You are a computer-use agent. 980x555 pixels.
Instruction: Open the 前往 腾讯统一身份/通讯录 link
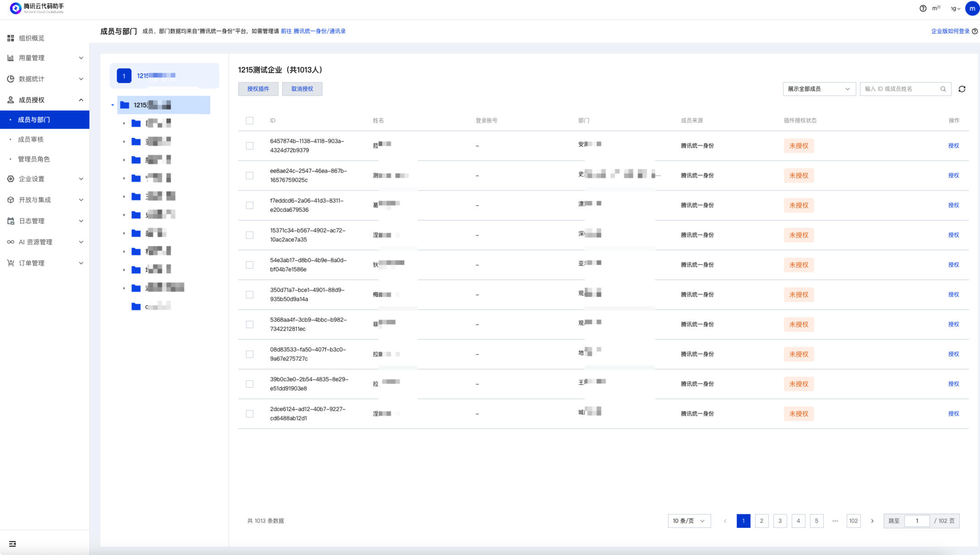313,31
